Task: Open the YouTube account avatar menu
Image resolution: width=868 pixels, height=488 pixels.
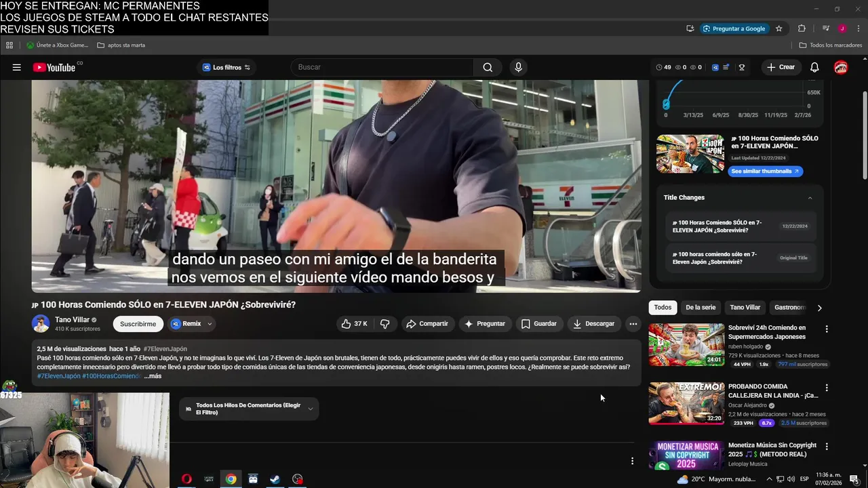Action: pos(841,67)
